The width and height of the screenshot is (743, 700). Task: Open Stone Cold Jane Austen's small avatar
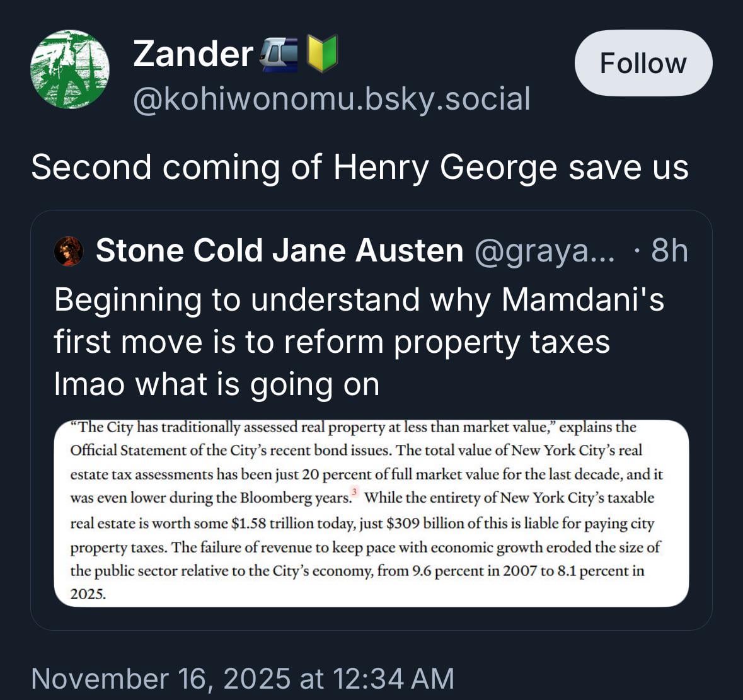(69, 251)
